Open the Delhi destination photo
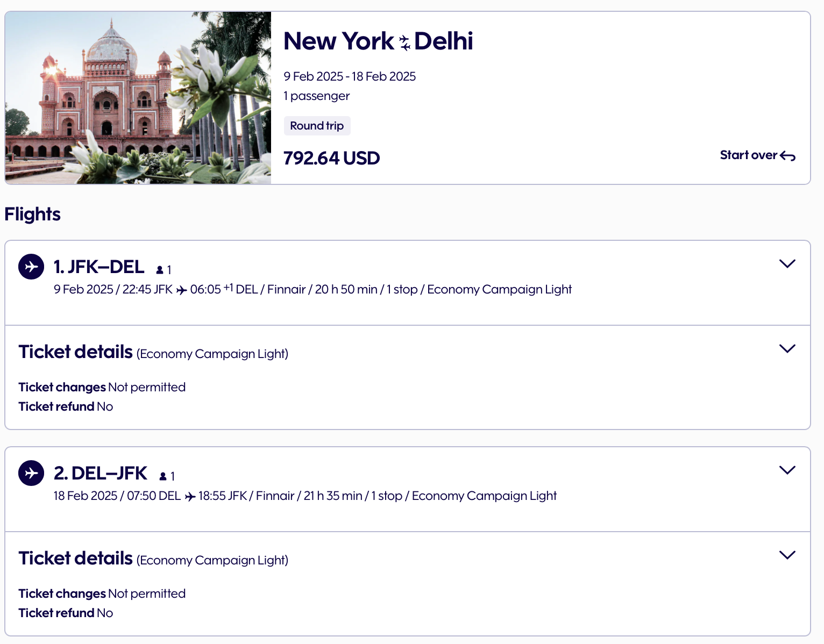Screen dimensions: 824x644 [138, 98]
